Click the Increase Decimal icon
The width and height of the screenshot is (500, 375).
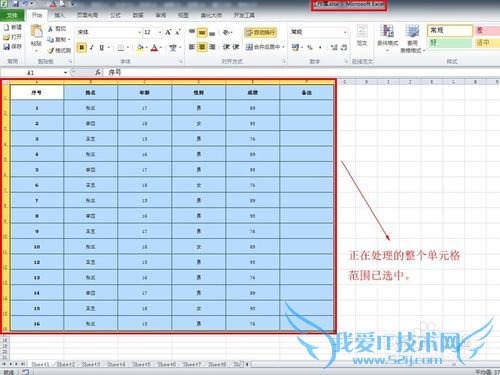(x=334, y=48)
